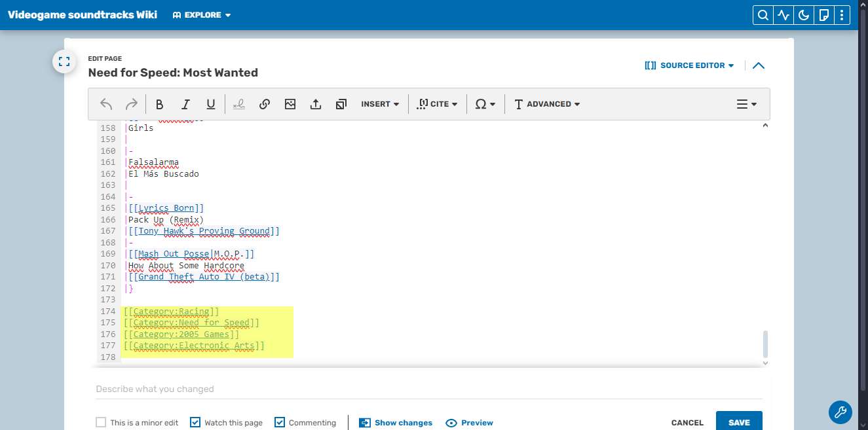The height and width of the screenshot is (430, 868).
Task: Go to Videogame soundtracks Wiki home
Action: pos(83,14)
